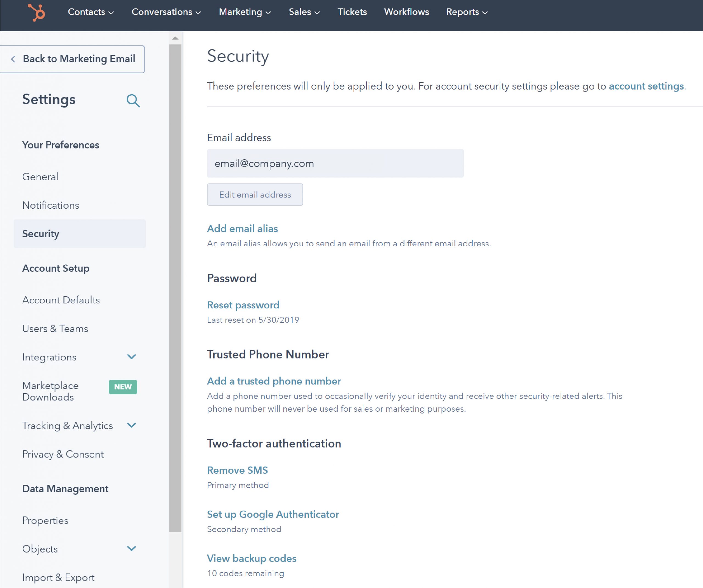Click the HubSpot sprocket logo
Viewport: 703px width, 588px height.
pos(37,12)
